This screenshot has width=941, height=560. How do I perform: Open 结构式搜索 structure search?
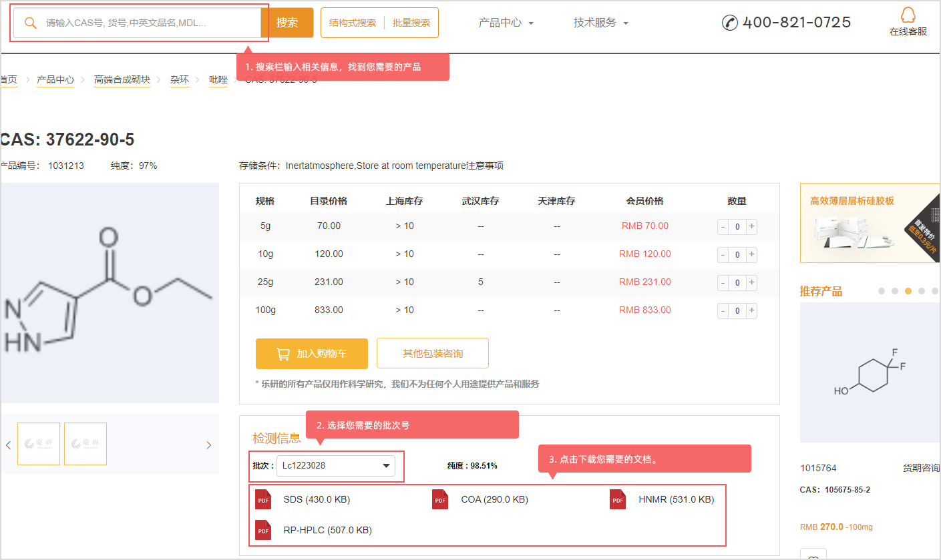pyautogui.click(x=353, y=23)
